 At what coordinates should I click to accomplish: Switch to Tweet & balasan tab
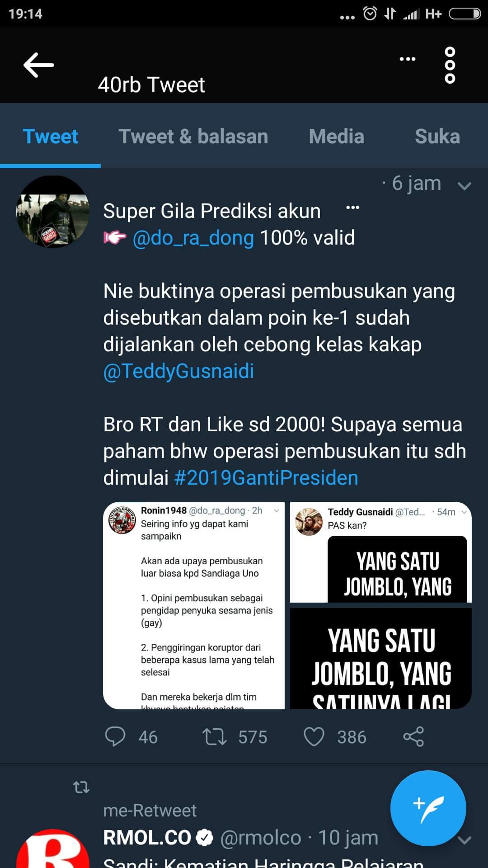tap(193, 137)
